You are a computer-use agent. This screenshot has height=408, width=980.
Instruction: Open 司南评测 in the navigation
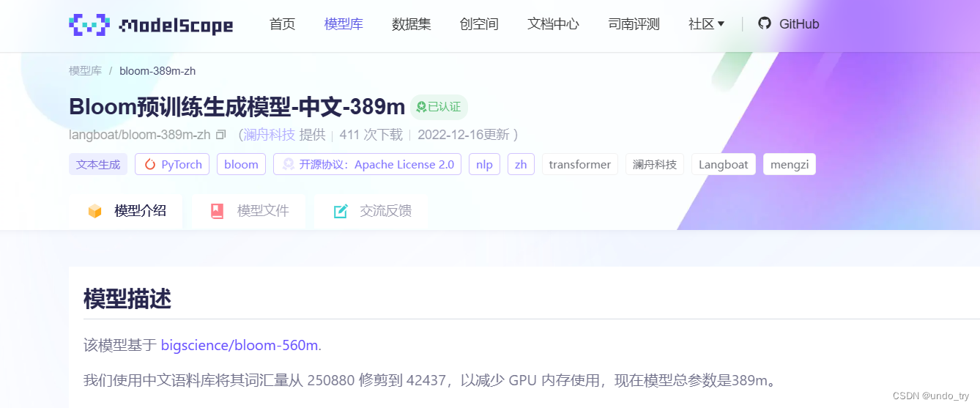634,24
